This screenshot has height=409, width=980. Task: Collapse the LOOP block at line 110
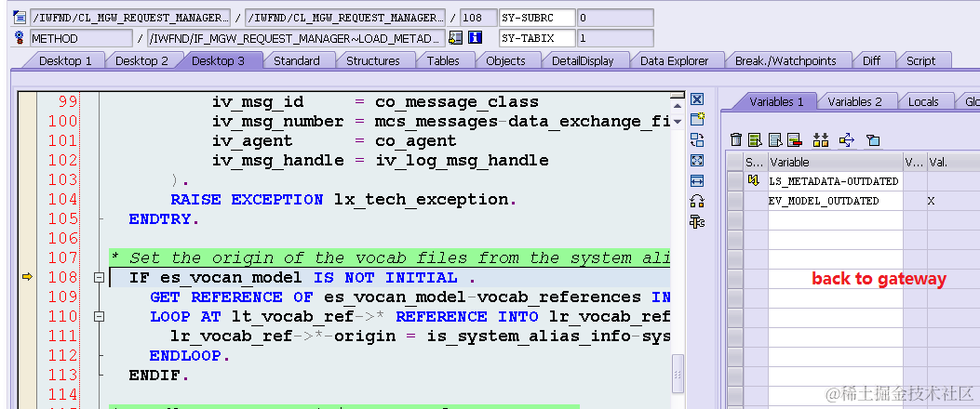click(98, 317)
